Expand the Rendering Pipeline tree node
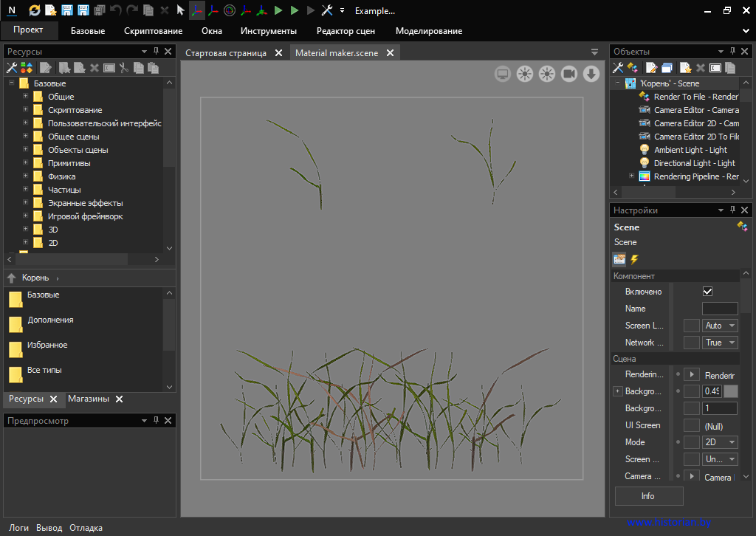Image resolution: width=756 pixels, height=536 pixels. point(632,176)
